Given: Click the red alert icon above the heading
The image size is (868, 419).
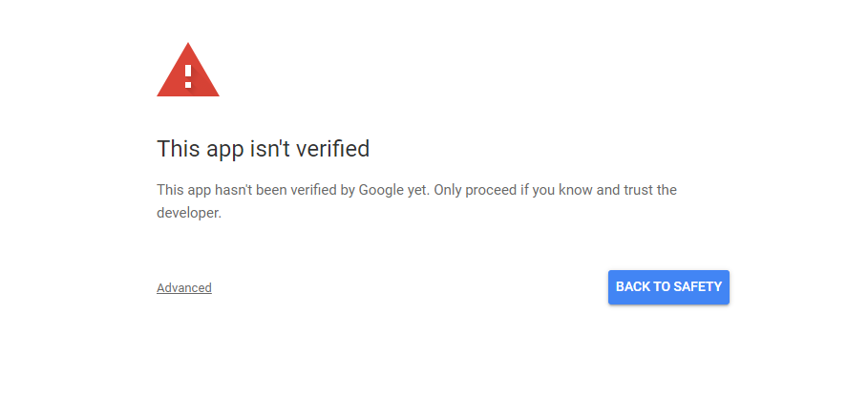Looking at the screenshot, I should [188, 70].
